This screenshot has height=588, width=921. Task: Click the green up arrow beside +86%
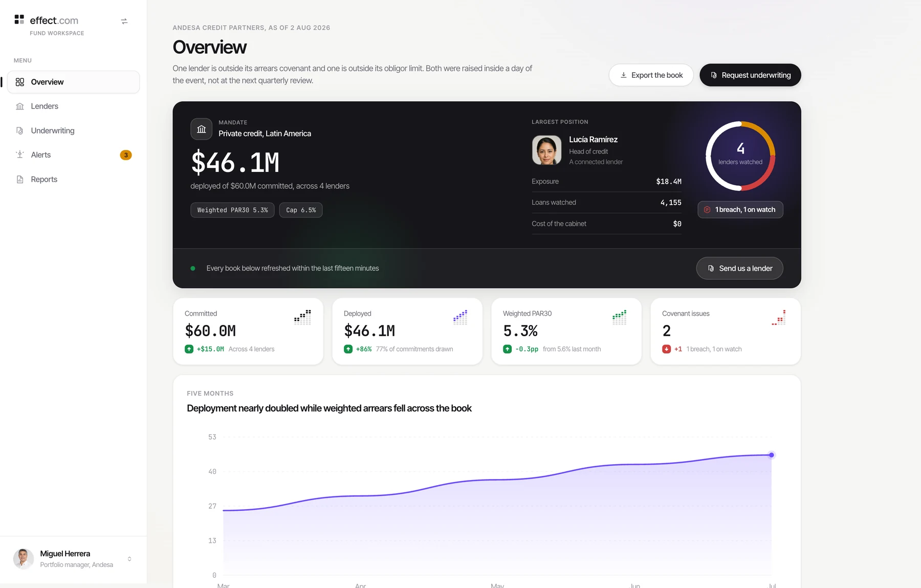(348, 350)
